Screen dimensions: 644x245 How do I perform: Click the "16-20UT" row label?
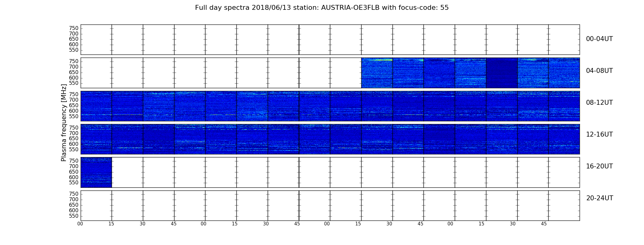pyautogui.click(x=599, y=166)
